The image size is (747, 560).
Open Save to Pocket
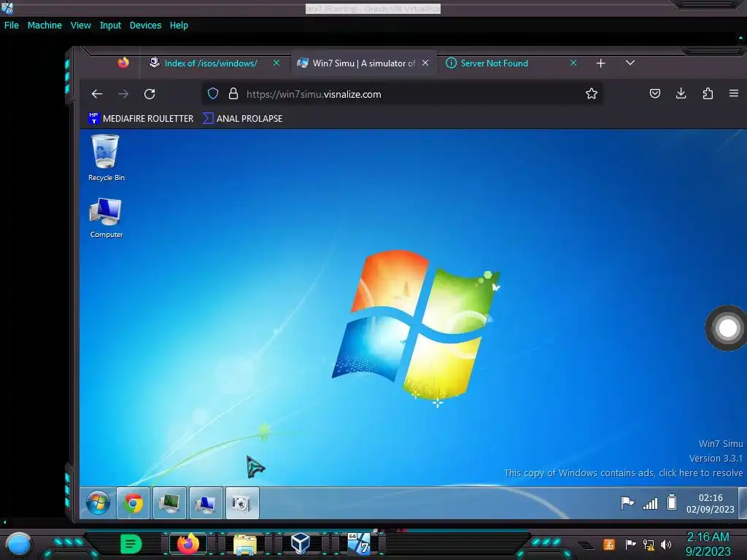pyautogui.click(x=655, y=94)
